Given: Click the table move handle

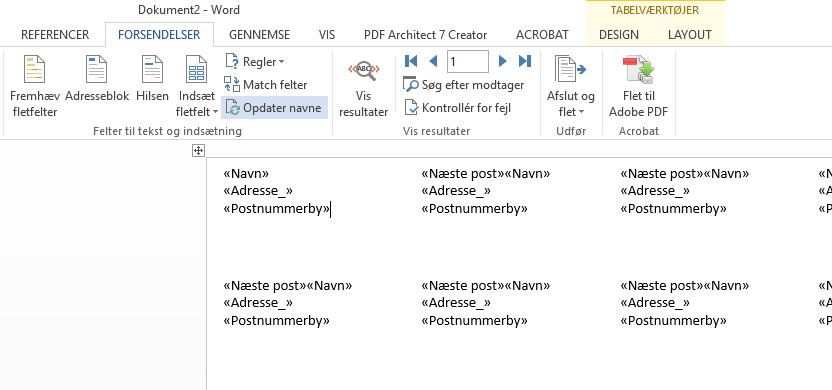Looking at the screenshot, I should coord(198,151).
